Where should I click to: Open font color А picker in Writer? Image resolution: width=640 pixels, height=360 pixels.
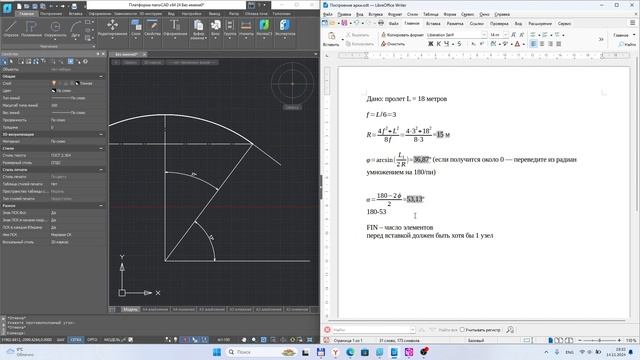(x=517, y=44)
